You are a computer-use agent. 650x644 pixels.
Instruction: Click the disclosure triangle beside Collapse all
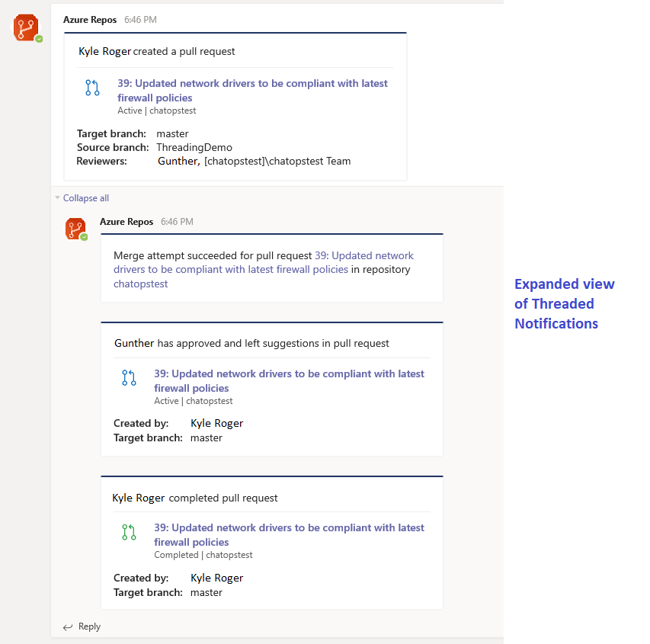point(57,197)
